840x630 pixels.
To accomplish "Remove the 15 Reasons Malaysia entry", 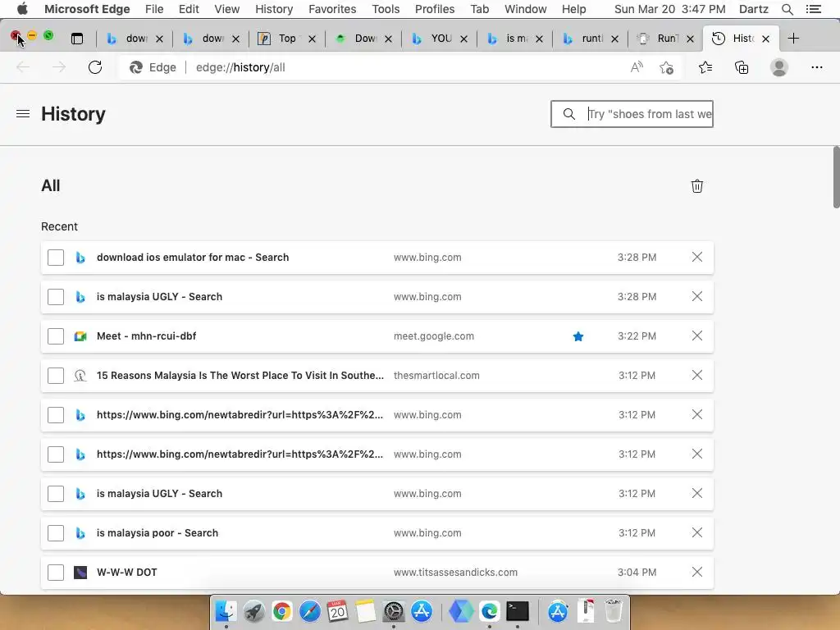I will pos(697,375).
